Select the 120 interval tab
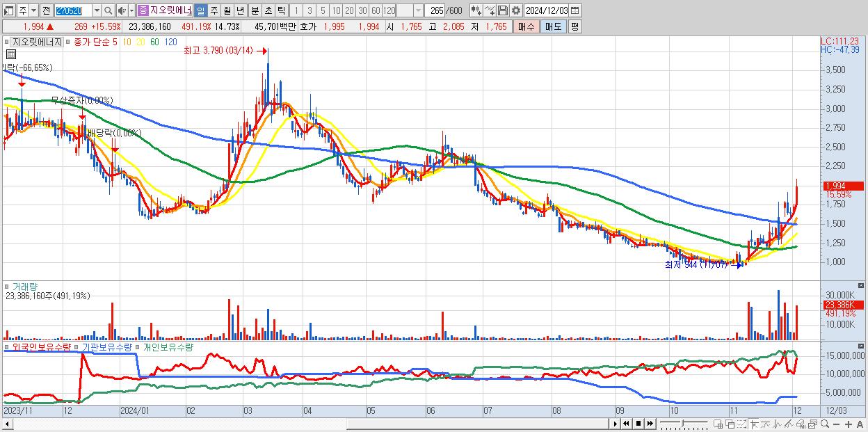 coord(389,10)
